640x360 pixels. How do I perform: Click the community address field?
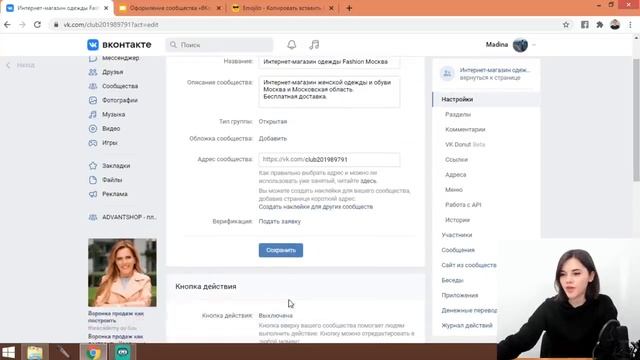tap(329, 160)
